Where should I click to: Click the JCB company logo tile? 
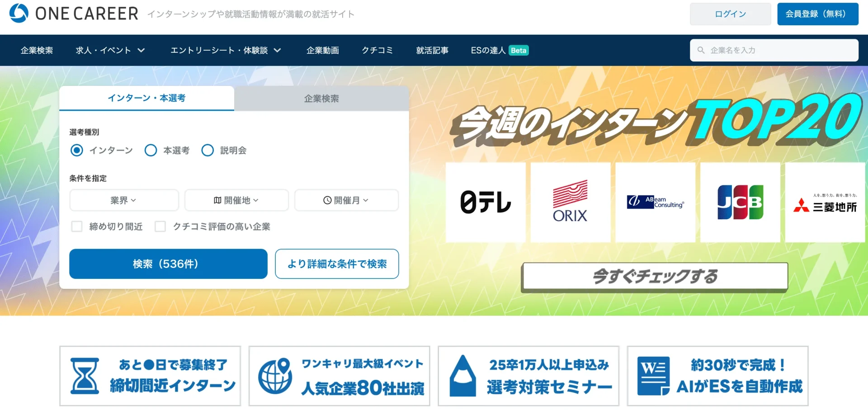click(x=740, y=202)
